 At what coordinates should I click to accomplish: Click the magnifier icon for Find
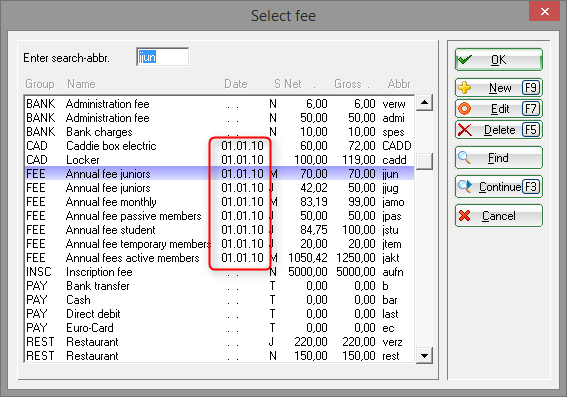pos(464,158)
